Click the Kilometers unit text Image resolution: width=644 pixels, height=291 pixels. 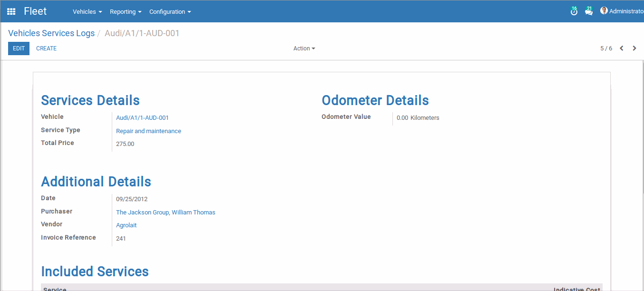point(425,117)
